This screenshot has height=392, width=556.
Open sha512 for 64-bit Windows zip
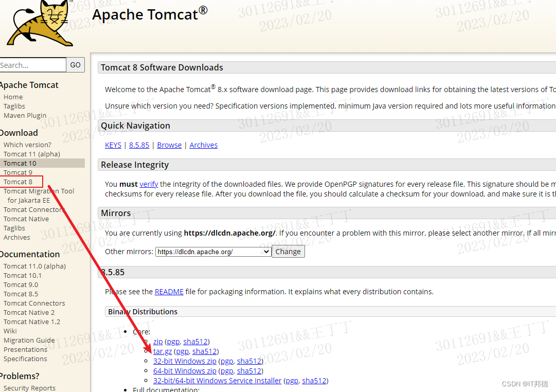coord(249,371)
